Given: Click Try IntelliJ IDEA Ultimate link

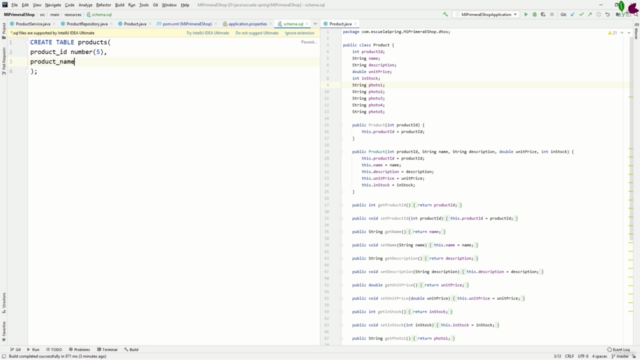Looking at the screenshot, I should 207,33.
